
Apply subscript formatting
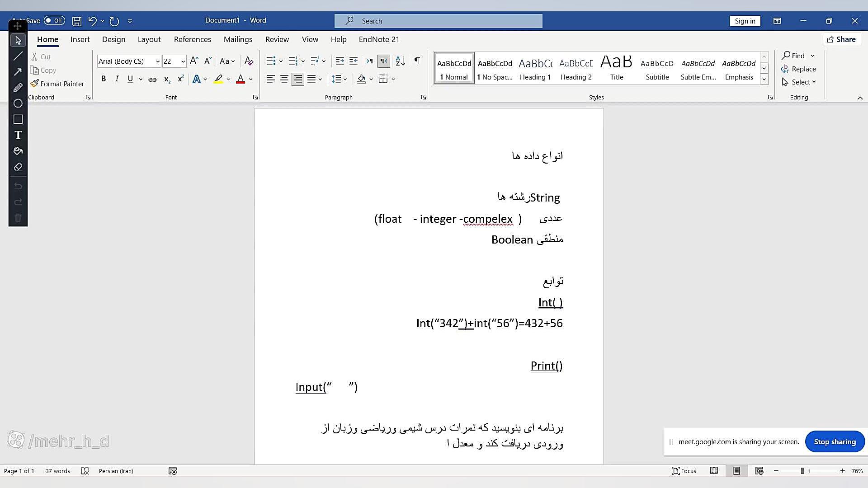click(x=167, y=79)
